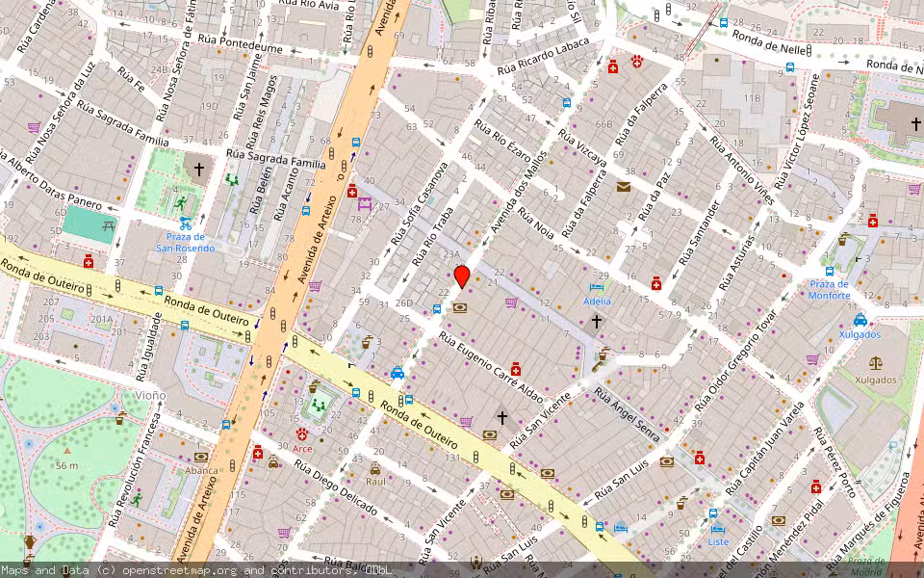The height and width of the screenshot is (578, 924).
Task: Select the Rúa Vizcaya label
Action: (x=582, y=148)
